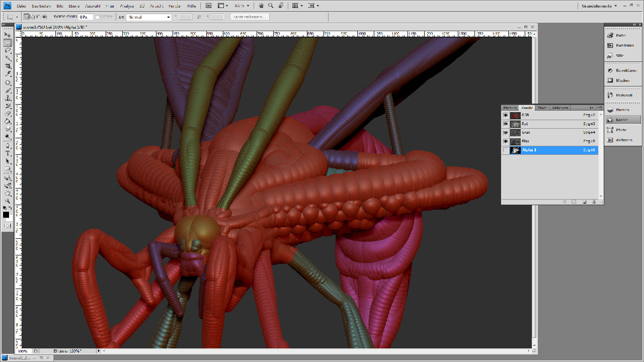
Task: Delete current channel with trash icon
Action: pyautogui.click(x=594, y=202)
